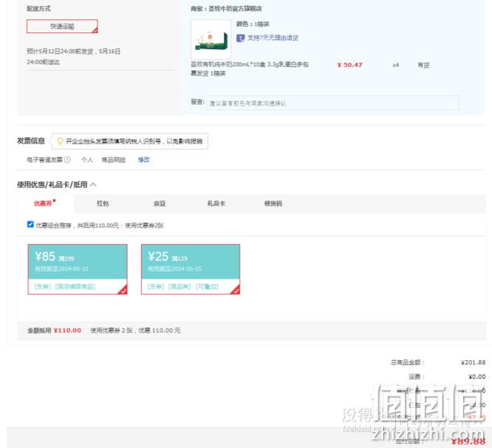Click the 总商品金额 value ¥201.88
The width and height of the screenshot is (492, 448).
473,363
